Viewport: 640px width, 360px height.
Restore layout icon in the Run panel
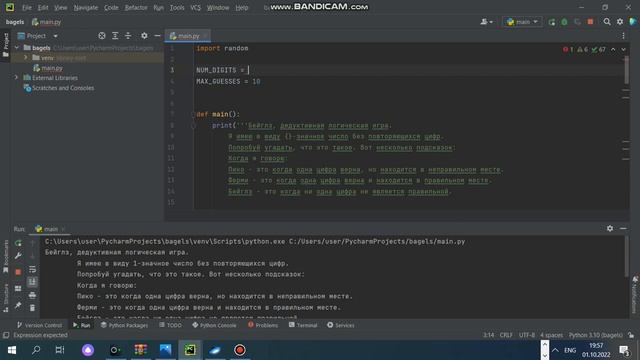click(18, 289)
